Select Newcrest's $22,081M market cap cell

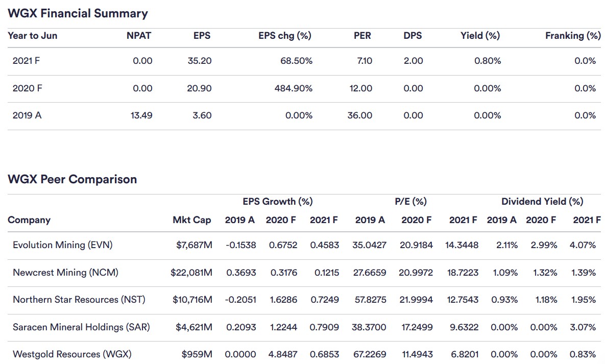tap(191, 273)
